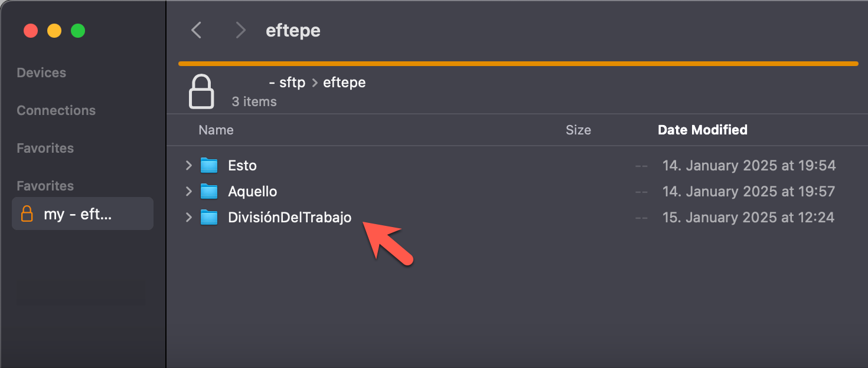
Task: Expand the Esto folder
Action: tap(189, 166)
